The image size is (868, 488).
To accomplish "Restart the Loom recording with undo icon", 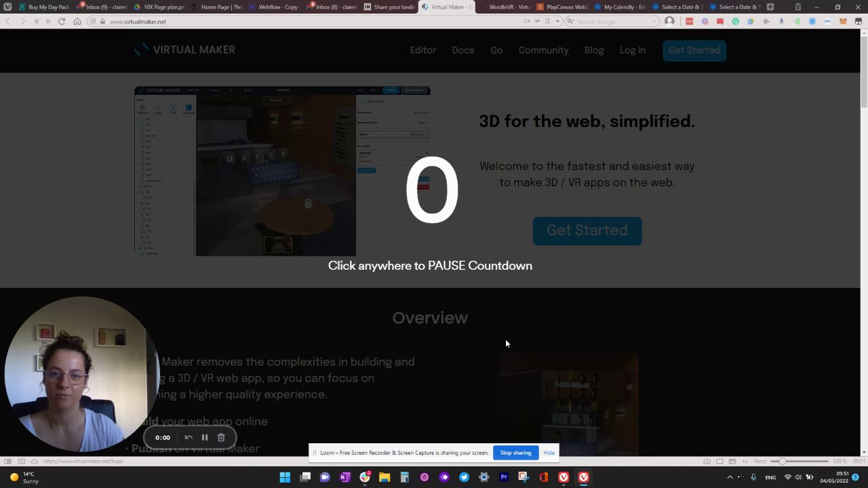I will (189, 438).
